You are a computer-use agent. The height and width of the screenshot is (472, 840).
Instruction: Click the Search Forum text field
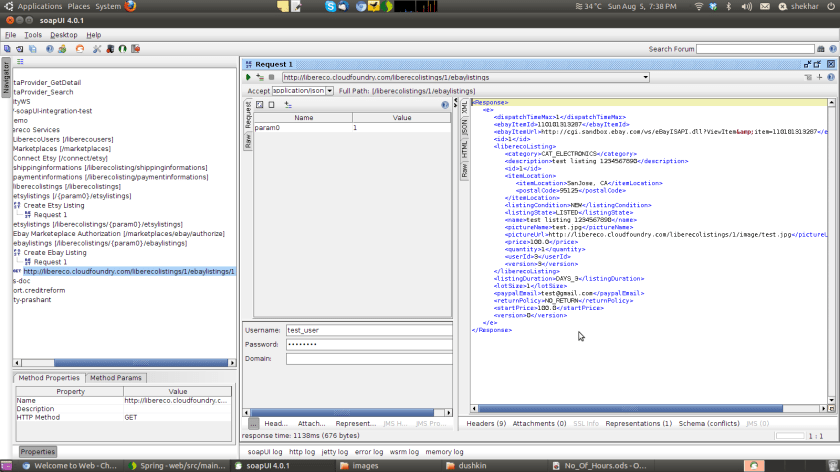756,49
